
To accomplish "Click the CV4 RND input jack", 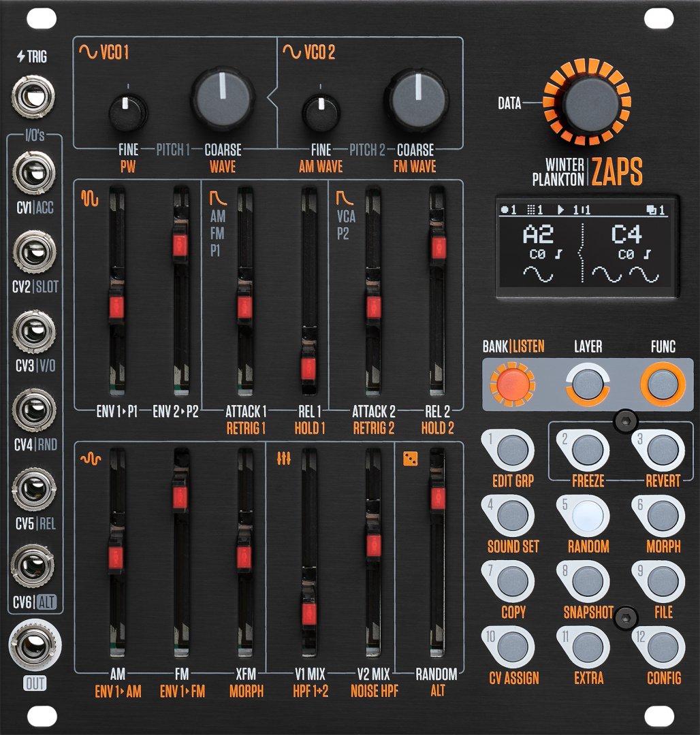I will pos(34,410).
